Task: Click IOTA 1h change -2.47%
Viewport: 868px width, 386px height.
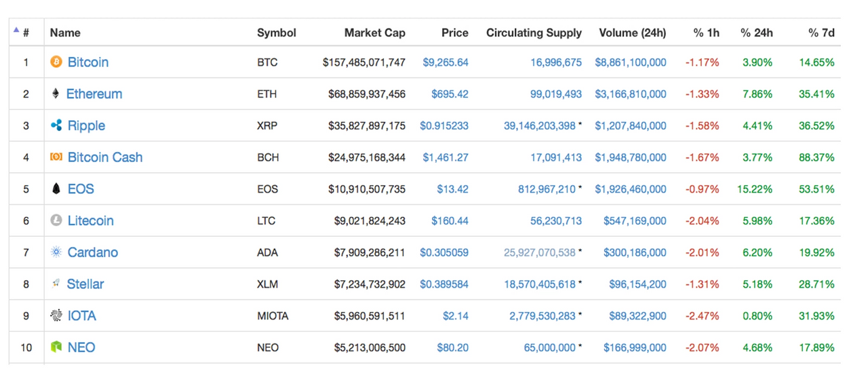Action: [702, 315]
